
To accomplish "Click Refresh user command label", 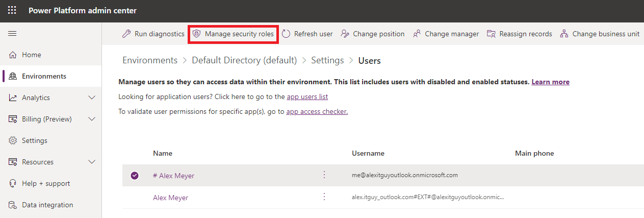I will (x=314, y=34).
